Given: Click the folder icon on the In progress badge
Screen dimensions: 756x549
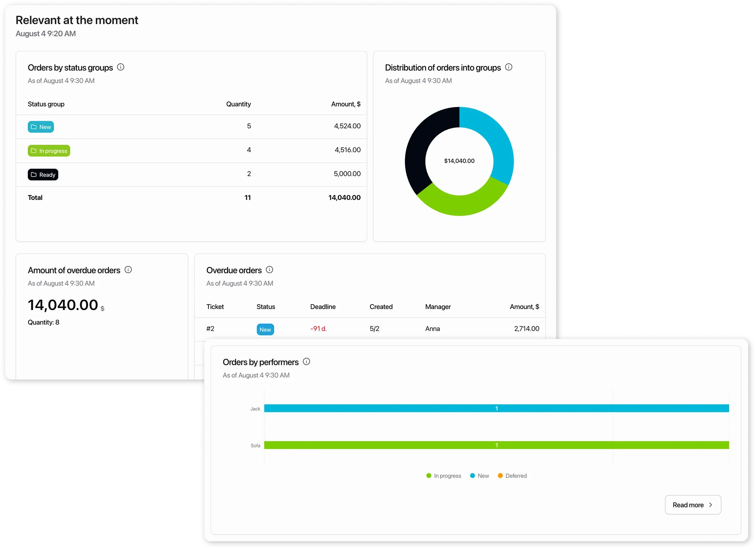Looking at the screenshot, I should [x=34, y=151].
